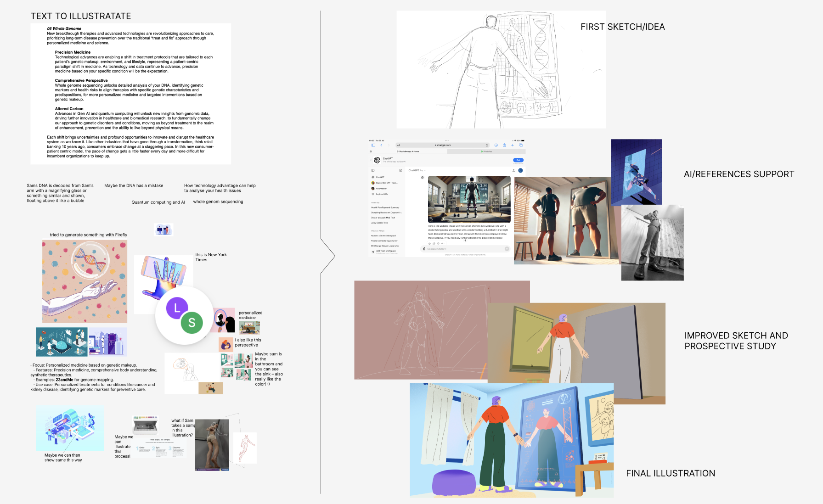This screenshot has height=504, width=823.
Task: Click the ChatGPT app logo in banner
Action: pyautogui.click(x=377, y=160)
